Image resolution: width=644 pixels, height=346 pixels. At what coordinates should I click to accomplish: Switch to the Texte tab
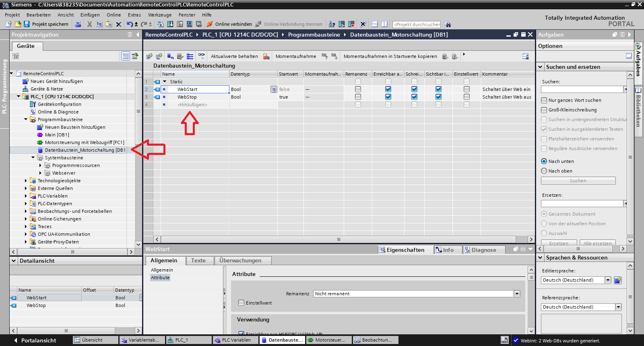[x=198, y=261]
